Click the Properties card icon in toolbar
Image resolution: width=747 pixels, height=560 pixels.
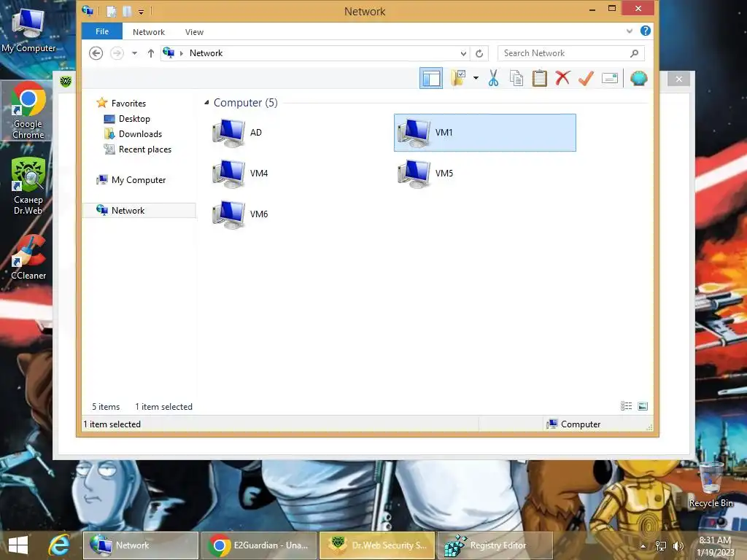(x=610, y=78)
